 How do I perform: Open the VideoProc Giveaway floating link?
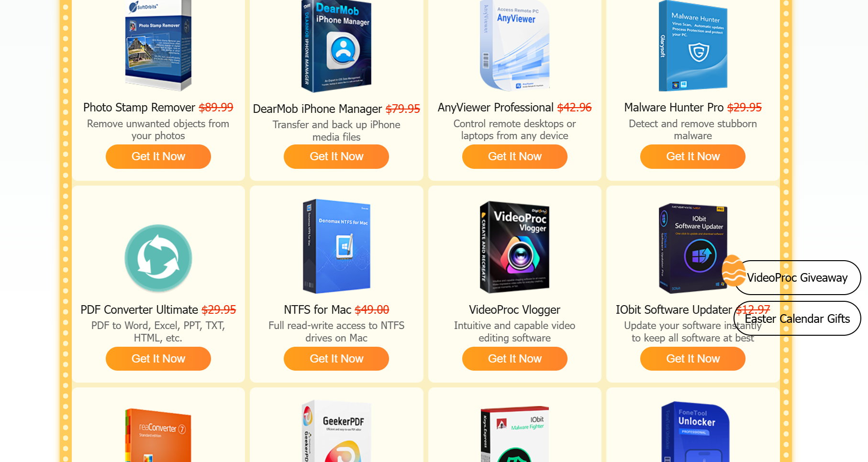(797, 277)
